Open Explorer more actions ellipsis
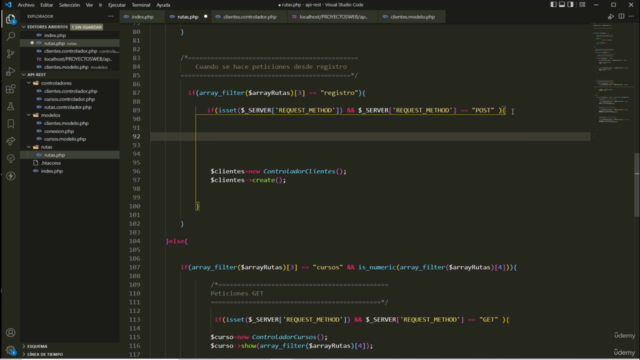 tap(111, 16)
